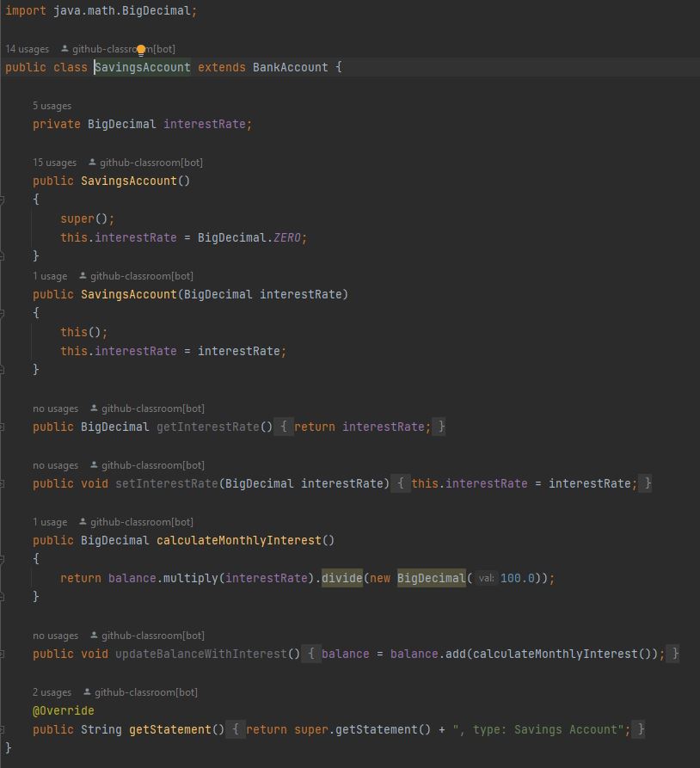Viewport: 700px width, 768px height.
Task: Click the author icon beside the class usages hint
Action: [x=65, y=48]
